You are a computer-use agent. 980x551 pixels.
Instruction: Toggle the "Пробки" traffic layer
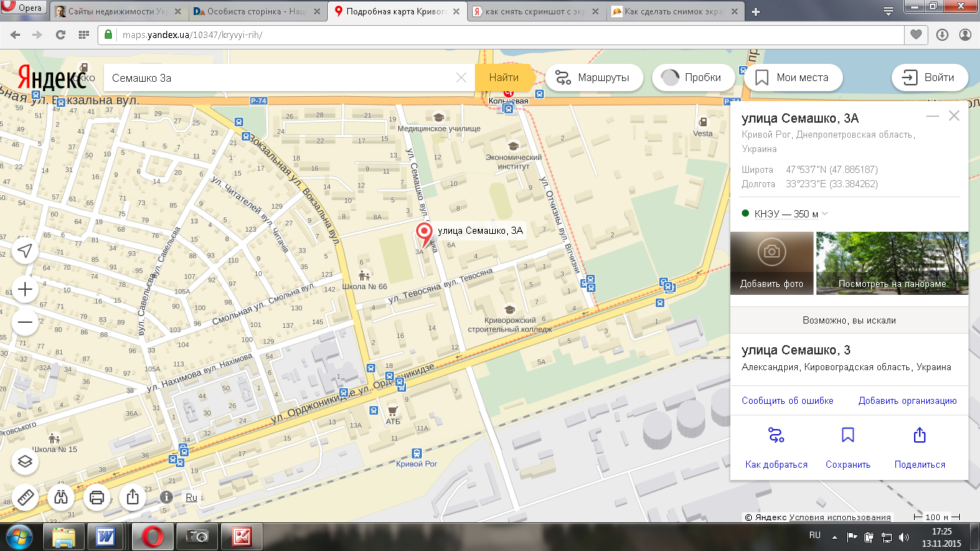(693, 77)
